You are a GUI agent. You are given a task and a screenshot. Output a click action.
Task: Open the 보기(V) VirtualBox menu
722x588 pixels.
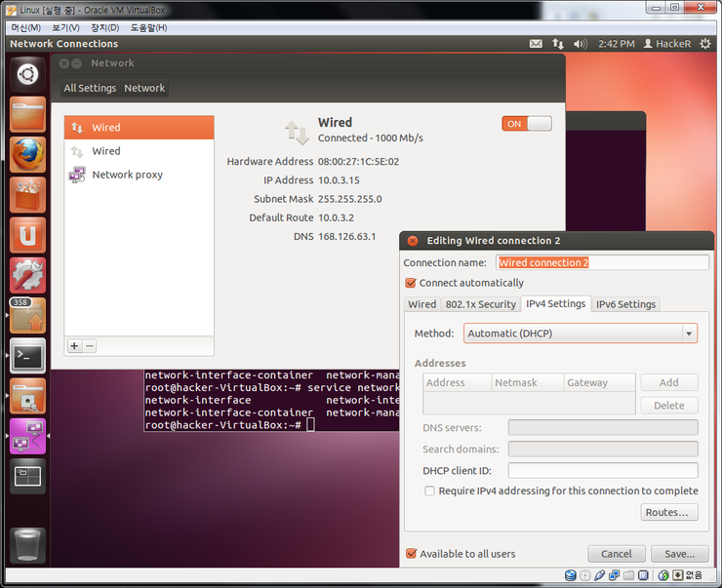pos(65,27)
